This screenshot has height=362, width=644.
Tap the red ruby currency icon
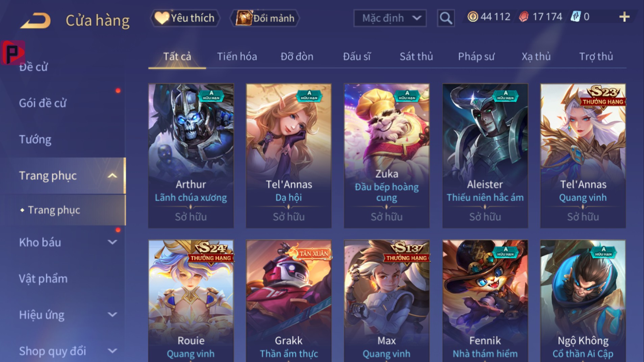point(524,17)
